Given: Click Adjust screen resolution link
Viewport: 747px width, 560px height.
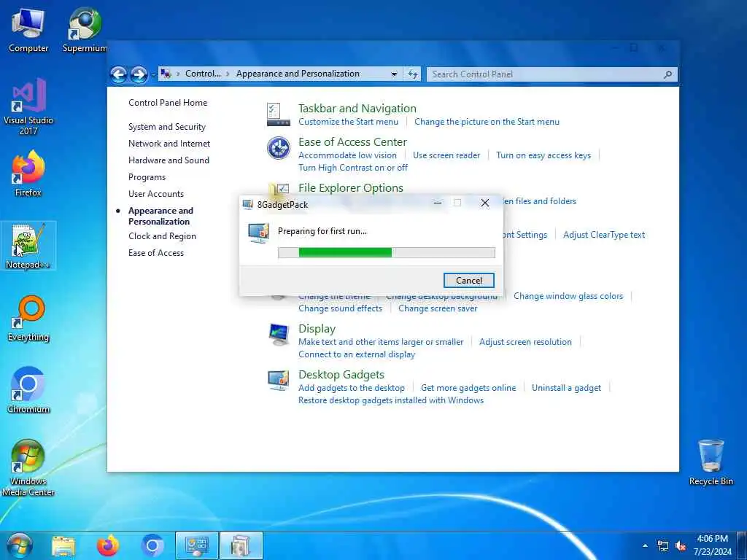Looking at the screenshot, I should 525,342.
